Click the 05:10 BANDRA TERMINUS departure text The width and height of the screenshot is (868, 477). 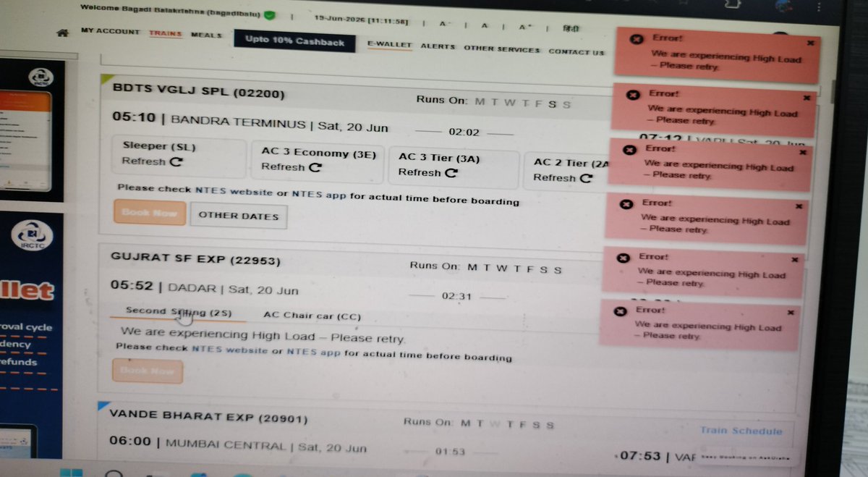tap(250, 123)
